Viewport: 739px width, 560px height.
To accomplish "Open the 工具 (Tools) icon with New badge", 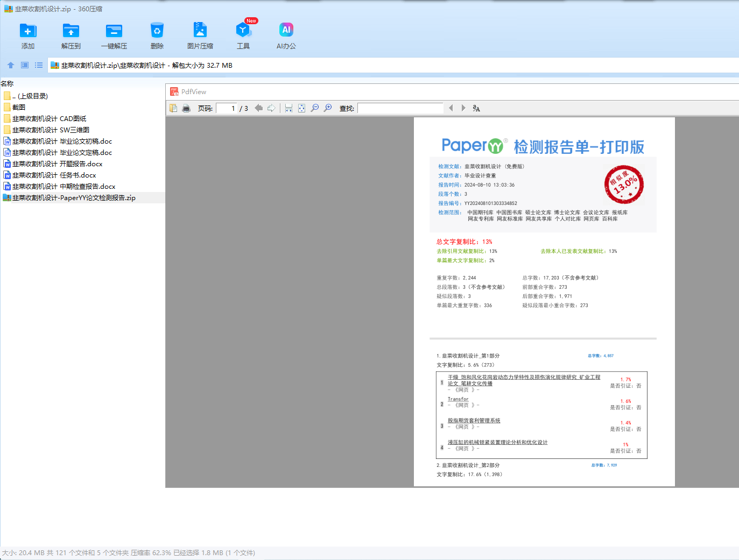I will tap(243, 31).
